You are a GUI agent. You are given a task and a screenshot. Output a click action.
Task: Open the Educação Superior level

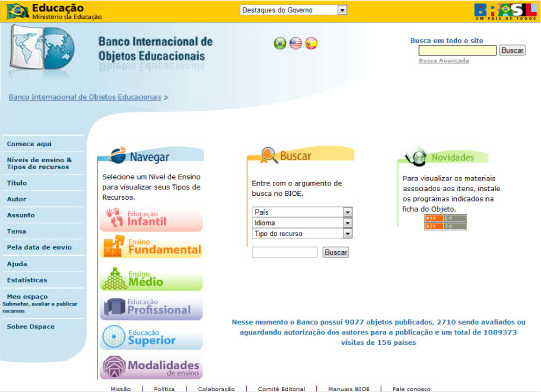[x=151, y=337]
